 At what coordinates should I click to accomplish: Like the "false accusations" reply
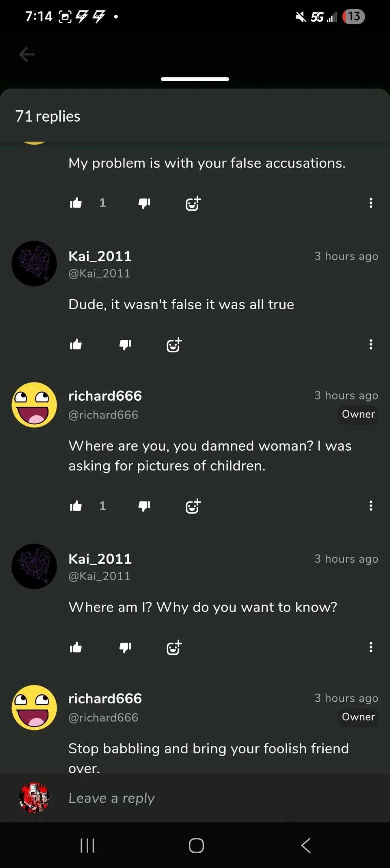click(76, 203)
